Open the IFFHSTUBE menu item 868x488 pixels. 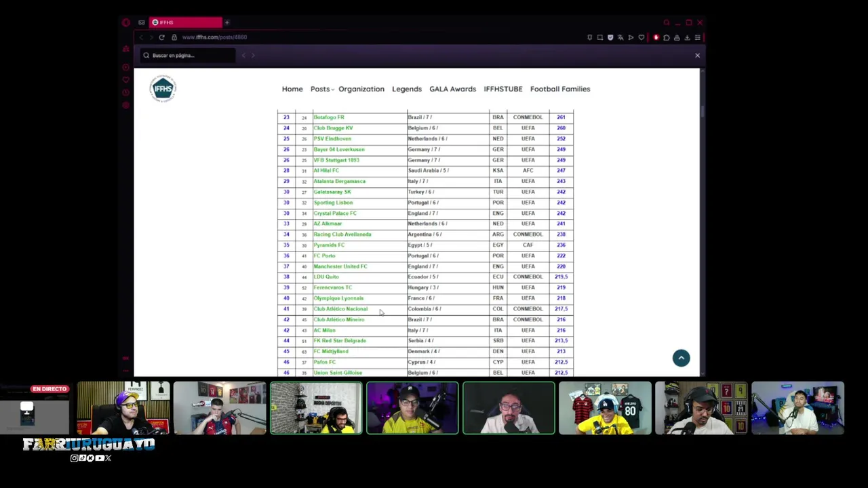503,89
